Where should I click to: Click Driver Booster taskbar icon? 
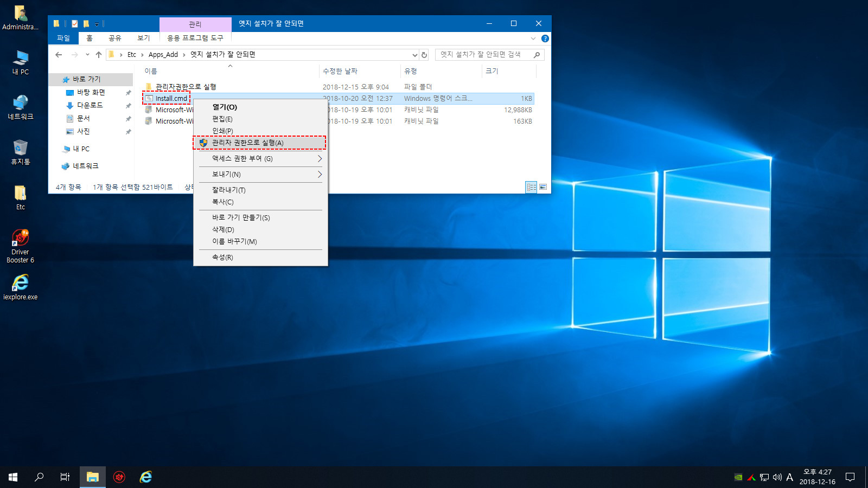pyautogui.click(x=119, y=477)
